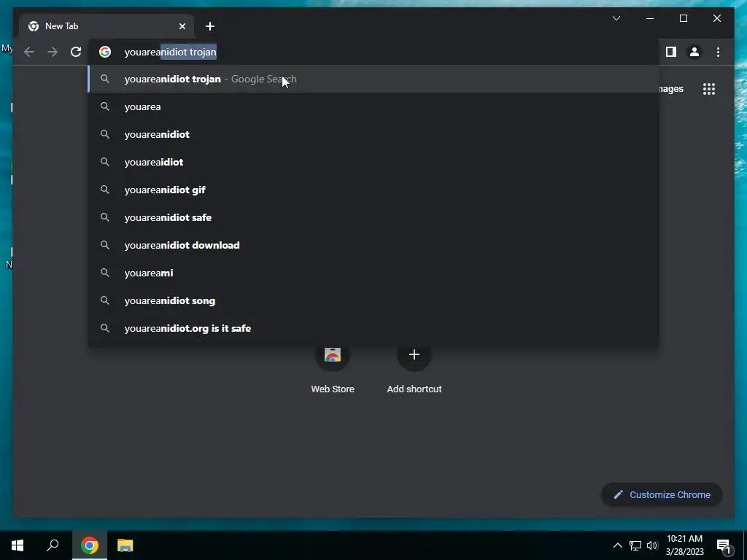Click the back navigation arrow
Screen dimensions: 747x560
29,52
